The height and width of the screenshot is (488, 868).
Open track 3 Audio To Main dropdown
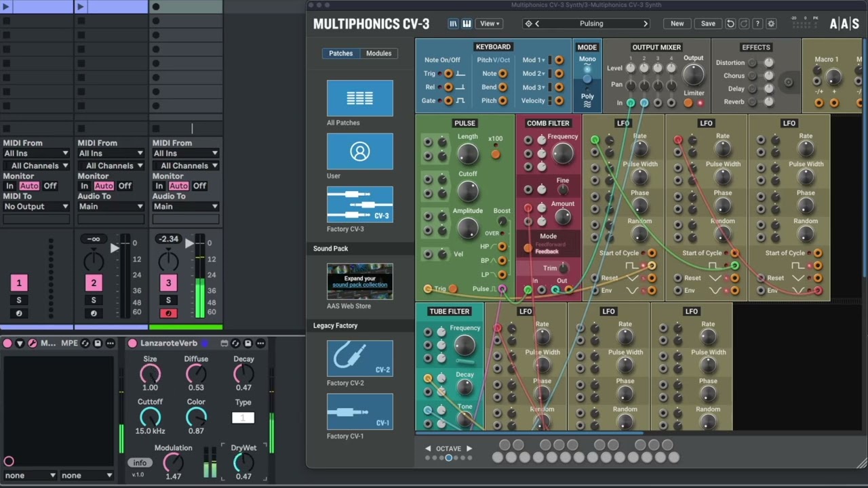pos(185,207)
